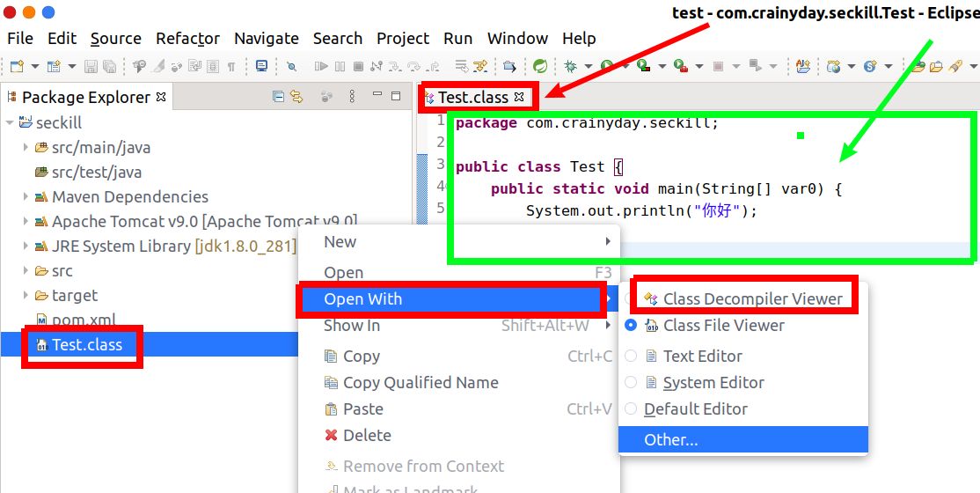
Task: Open the Project menu
Action: 403,38
